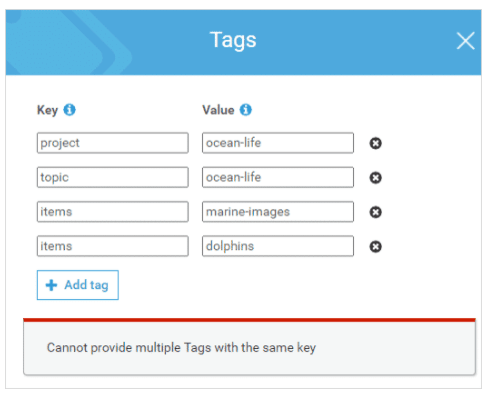The height and width of the screenshot is (402, 489).
Task: Click the Value column label
Action: pyautogui.click(x=218, y=110)
